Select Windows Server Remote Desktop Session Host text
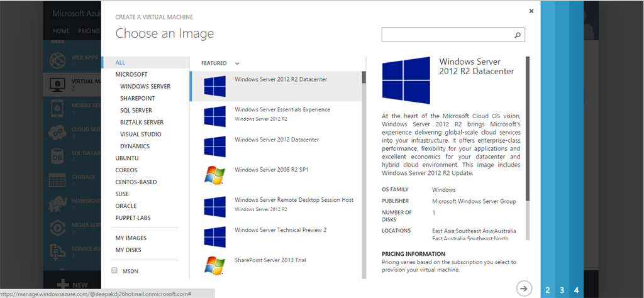This screenshot has height=298, width=644. pos(294,200)
